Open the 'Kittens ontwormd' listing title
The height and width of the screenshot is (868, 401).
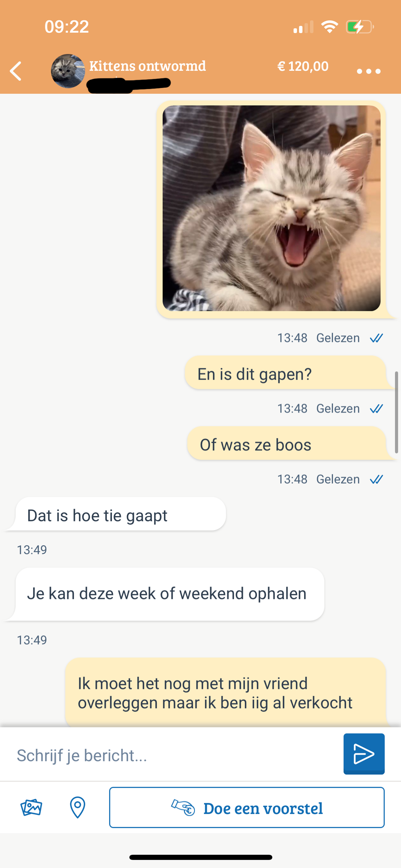[x=148, y=66]
